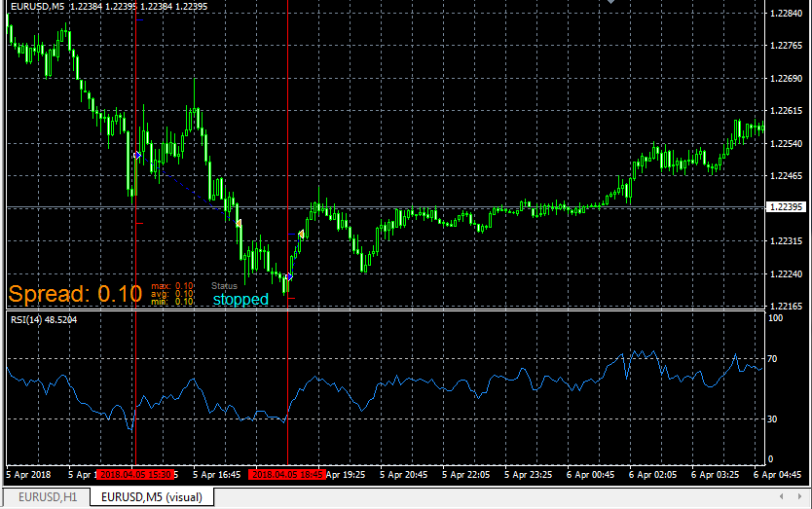Image resolution: width=812 pixels, height=509 pixels.
Task: Click time axis label 6 Apr 03:25
Action: (x=715, y=474)
